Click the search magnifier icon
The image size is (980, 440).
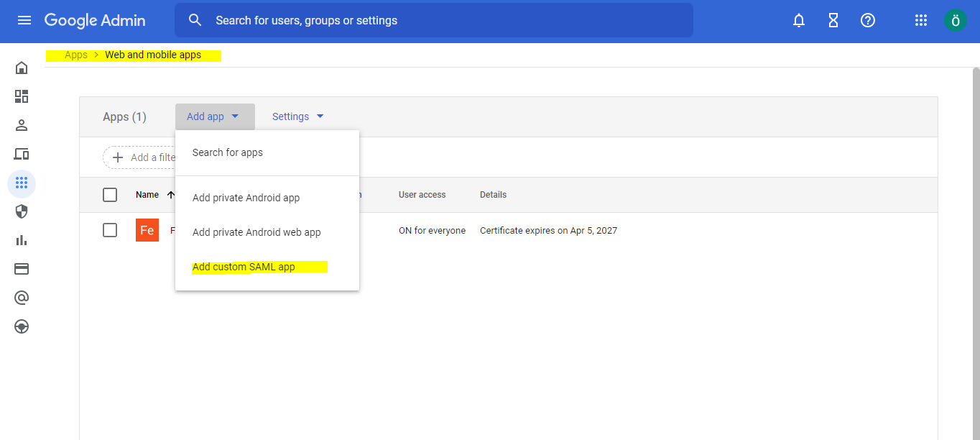[195, 20]
